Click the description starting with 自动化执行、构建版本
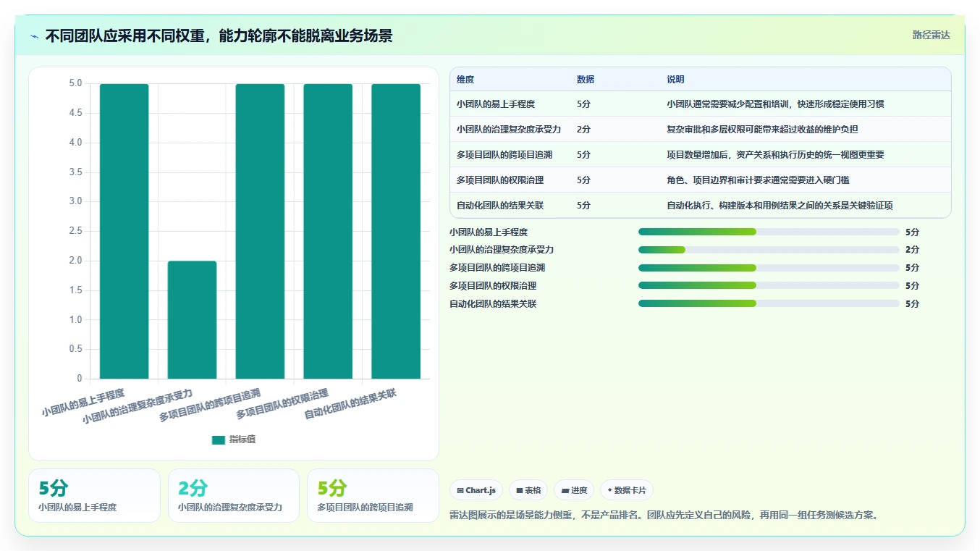 (780, 206)
